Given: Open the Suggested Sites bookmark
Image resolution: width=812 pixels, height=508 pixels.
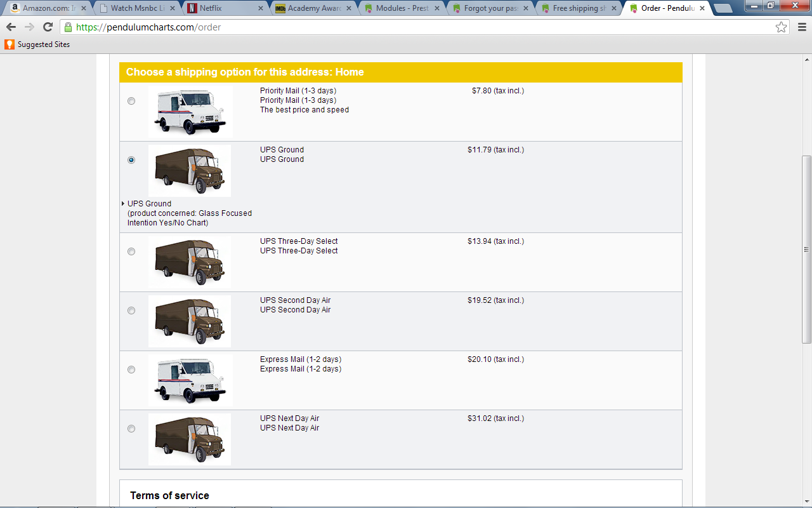Looking at the screenshot, I should click(x=37, y=44).
